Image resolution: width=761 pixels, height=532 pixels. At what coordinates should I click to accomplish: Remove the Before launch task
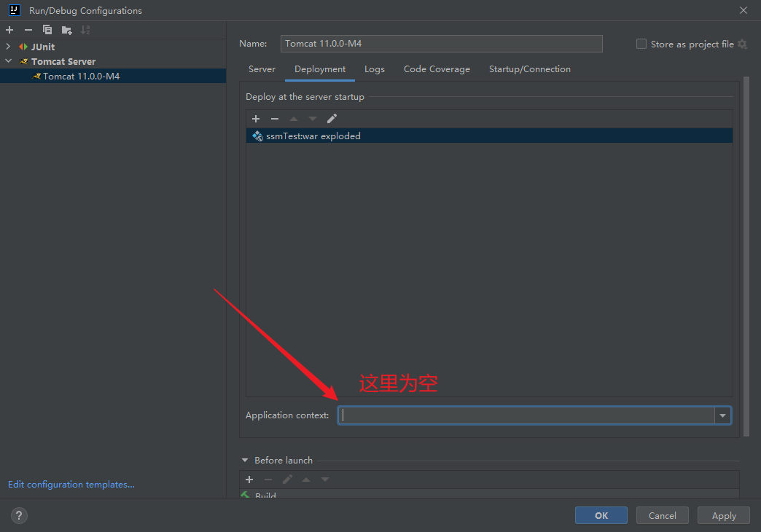[268, 480]
